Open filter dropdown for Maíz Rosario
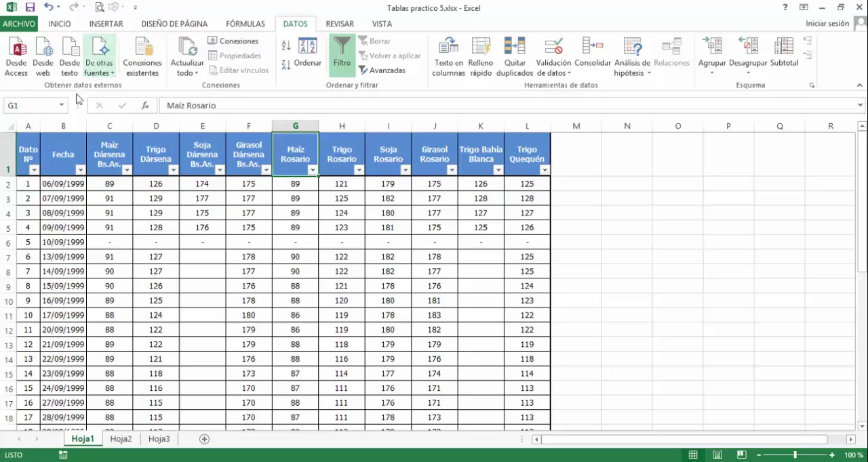This screenshot has height=462, width=868. point(313,170)
